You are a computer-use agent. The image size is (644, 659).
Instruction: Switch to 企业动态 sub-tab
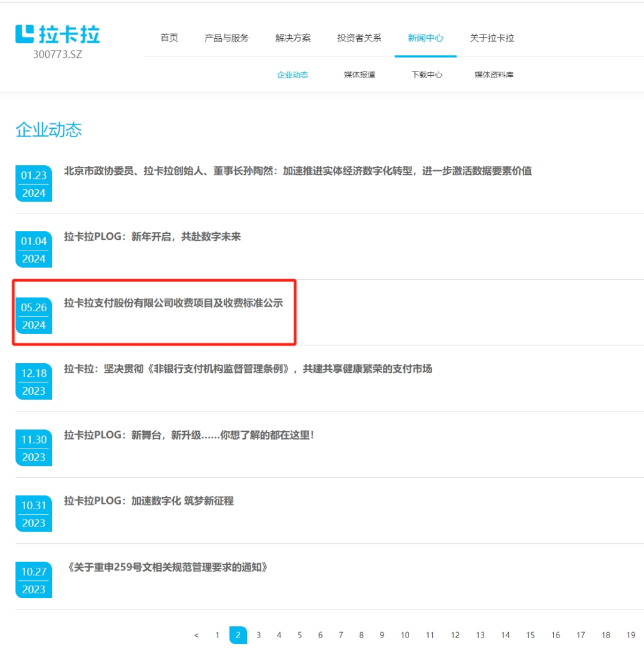(293, 75)
